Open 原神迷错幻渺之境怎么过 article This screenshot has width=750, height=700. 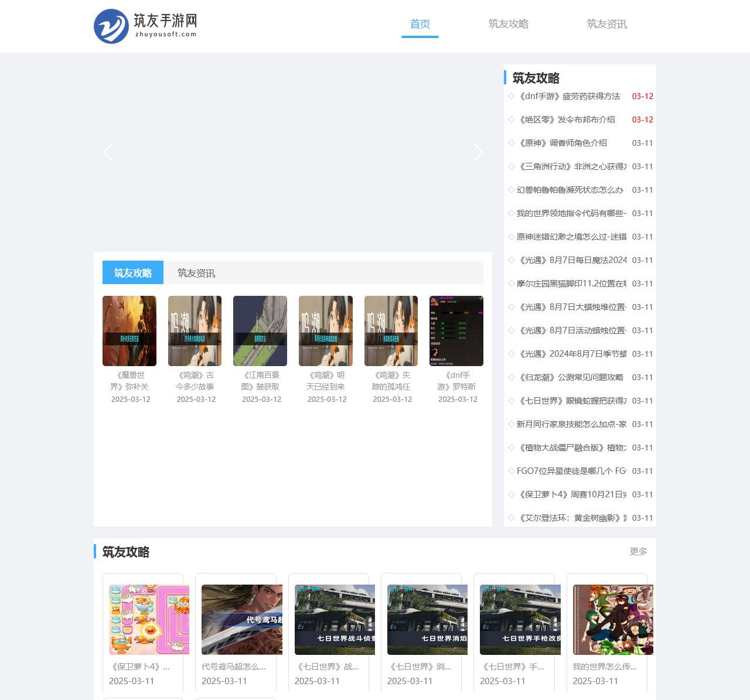[x=571, y=237]
